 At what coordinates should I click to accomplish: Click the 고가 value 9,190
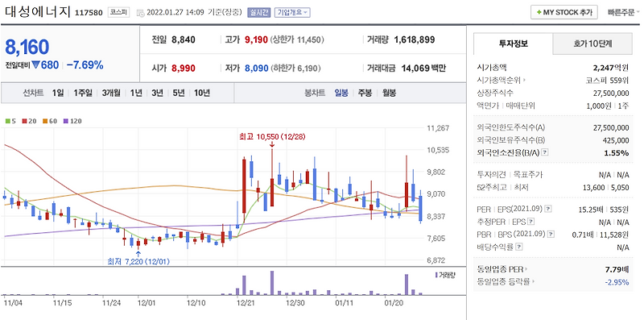[x=256, y=39]
